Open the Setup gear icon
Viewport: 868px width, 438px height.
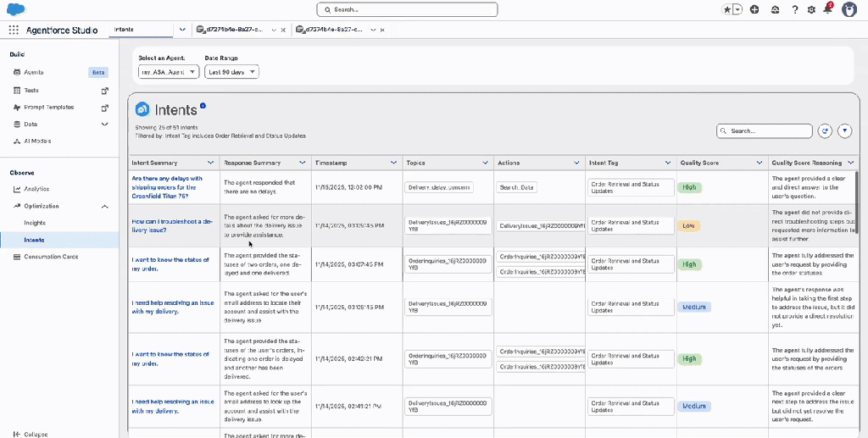[811, 9]
